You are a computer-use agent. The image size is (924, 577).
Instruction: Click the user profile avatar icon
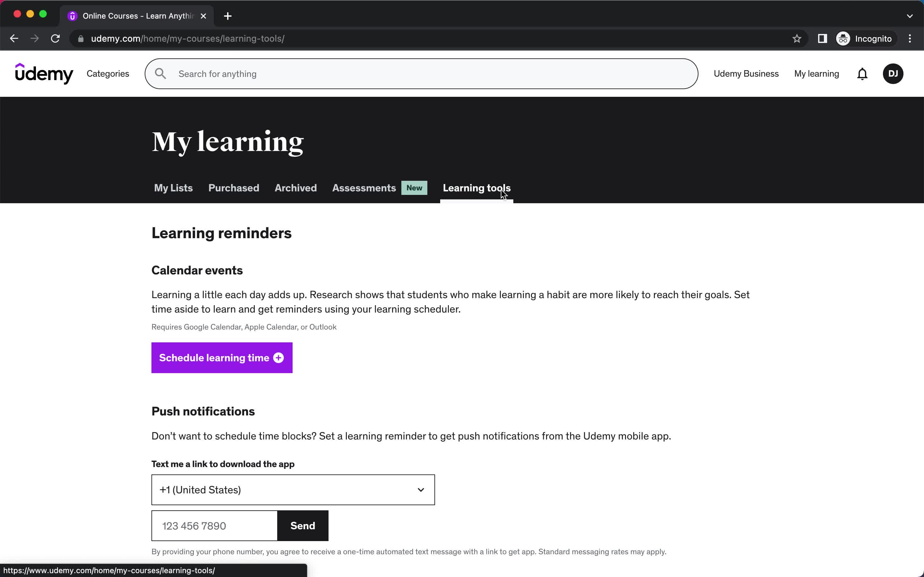click(x=894, y=74)
